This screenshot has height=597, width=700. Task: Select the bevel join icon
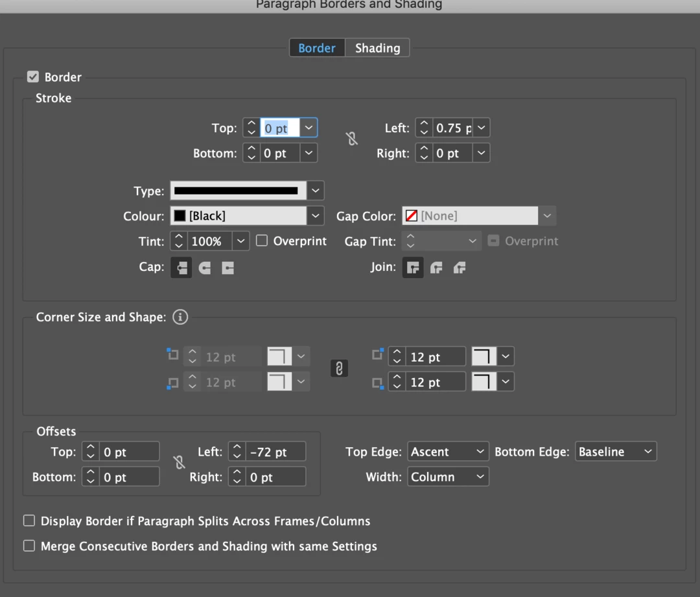tap(460, 268)
